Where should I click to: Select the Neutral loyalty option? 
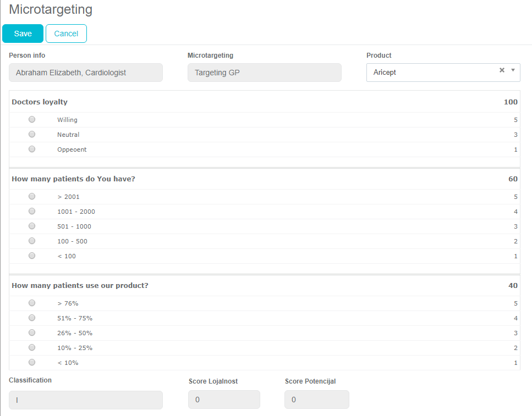click(x=32, y=134)
